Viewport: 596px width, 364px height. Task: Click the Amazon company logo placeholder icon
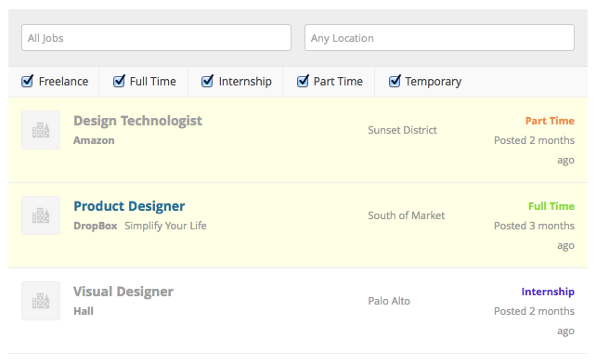coord(41,130)
